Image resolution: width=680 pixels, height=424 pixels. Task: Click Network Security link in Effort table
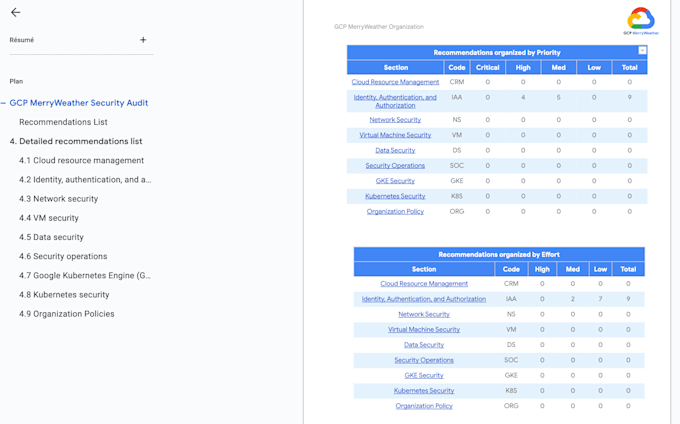424,314
